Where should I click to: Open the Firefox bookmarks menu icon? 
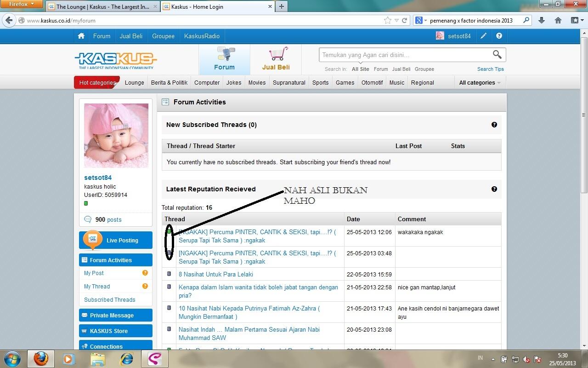[577, 20]
